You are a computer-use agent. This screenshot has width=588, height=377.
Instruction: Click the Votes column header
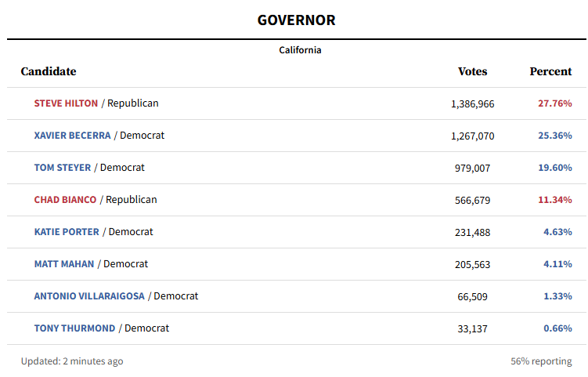pyautogui.click(x=472, y=71)
